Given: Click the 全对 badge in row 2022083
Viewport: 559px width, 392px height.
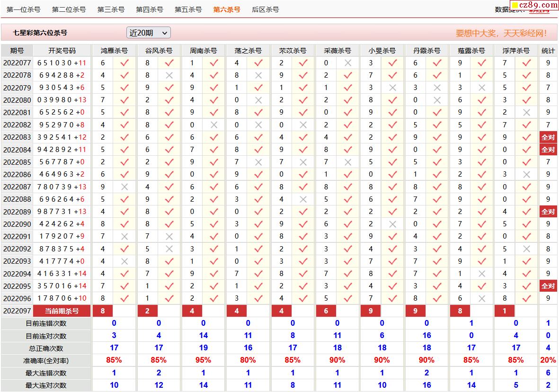Looking at the screenshot, I should click(x=548, y=137).
